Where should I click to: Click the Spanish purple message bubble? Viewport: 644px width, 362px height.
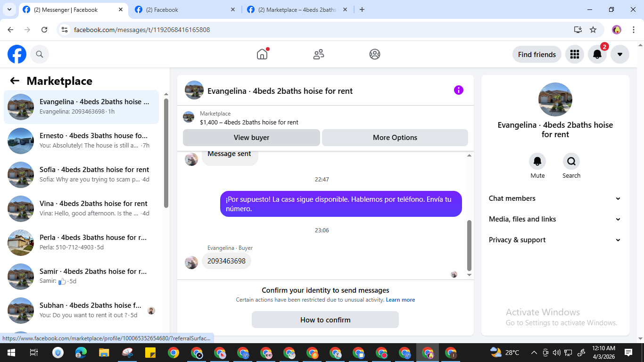(x=341, y=204)
